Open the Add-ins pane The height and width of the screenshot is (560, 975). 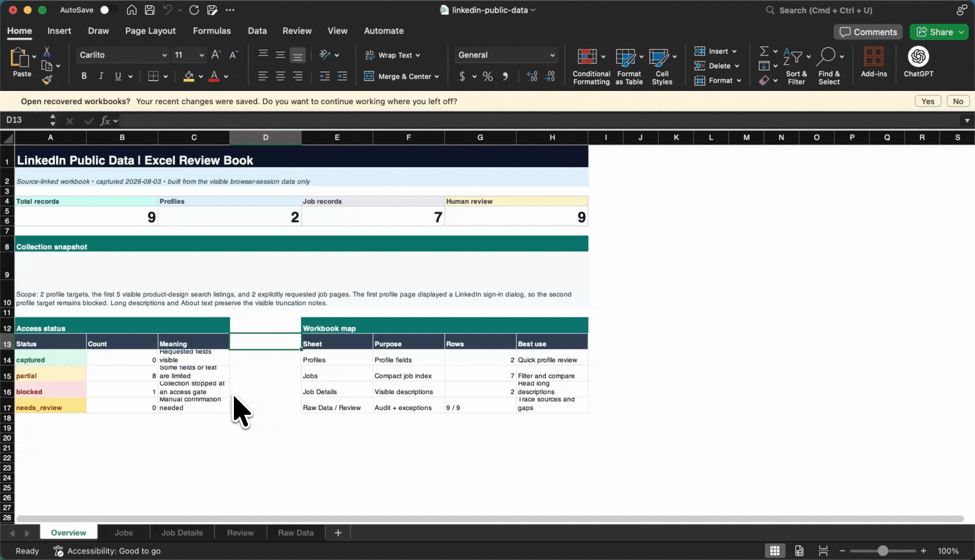click(874, 62)
